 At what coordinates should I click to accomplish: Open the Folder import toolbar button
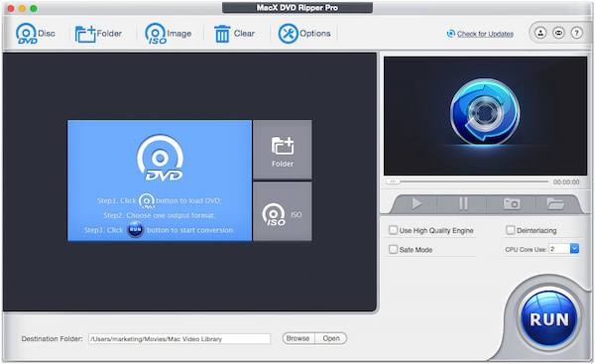98,34
